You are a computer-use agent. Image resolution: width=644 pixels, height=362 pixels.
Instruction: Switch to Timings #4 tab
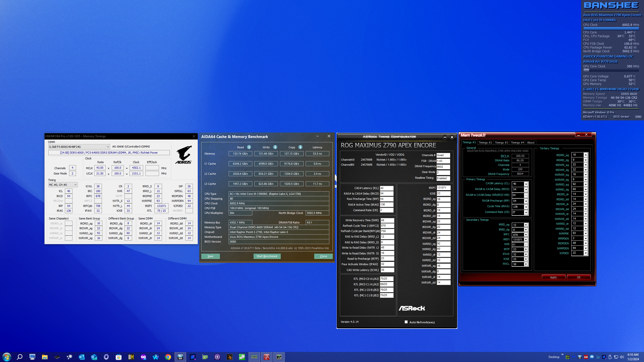517,143
